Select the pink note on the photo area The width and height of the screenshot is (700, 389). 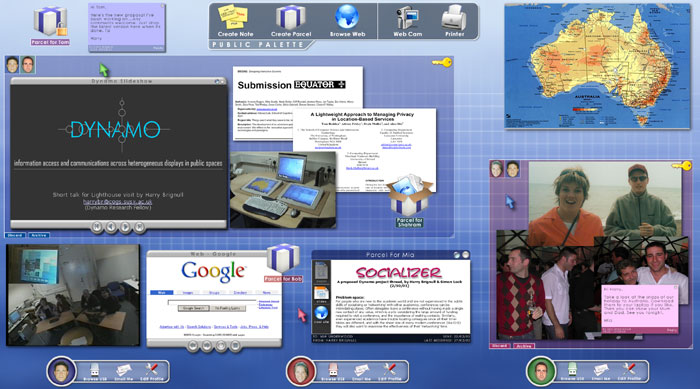(639, 309)
